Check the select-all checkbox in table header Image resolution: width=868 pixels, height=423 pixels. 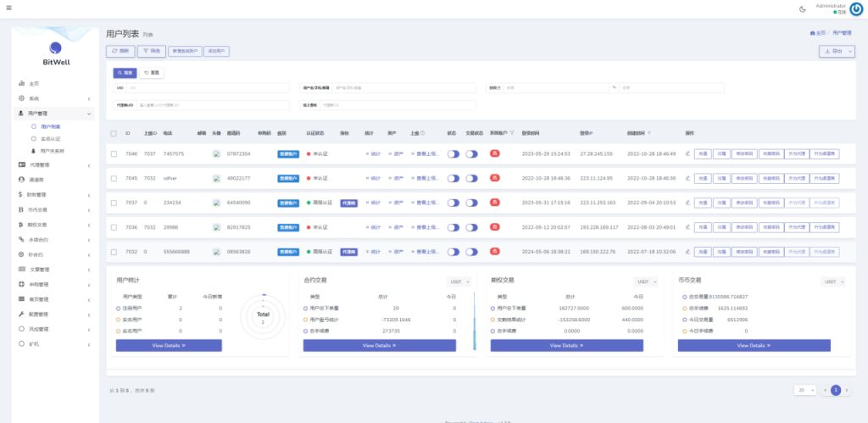pos(114,133)
